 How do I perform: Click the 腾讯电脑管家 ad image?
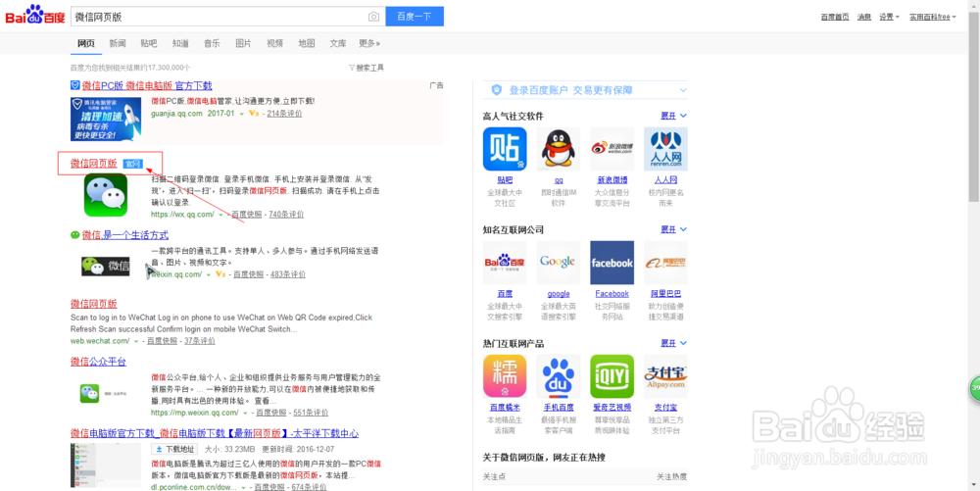click(106, 119)
